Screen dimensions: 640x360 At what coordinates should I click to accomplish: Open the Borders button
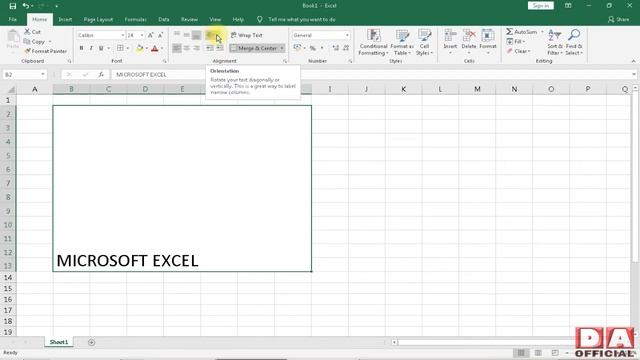click(120, 48)
